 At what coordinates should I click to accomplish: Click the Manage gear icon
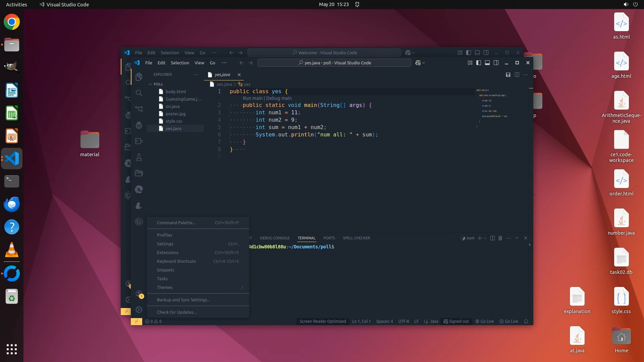tap(139, 310)
